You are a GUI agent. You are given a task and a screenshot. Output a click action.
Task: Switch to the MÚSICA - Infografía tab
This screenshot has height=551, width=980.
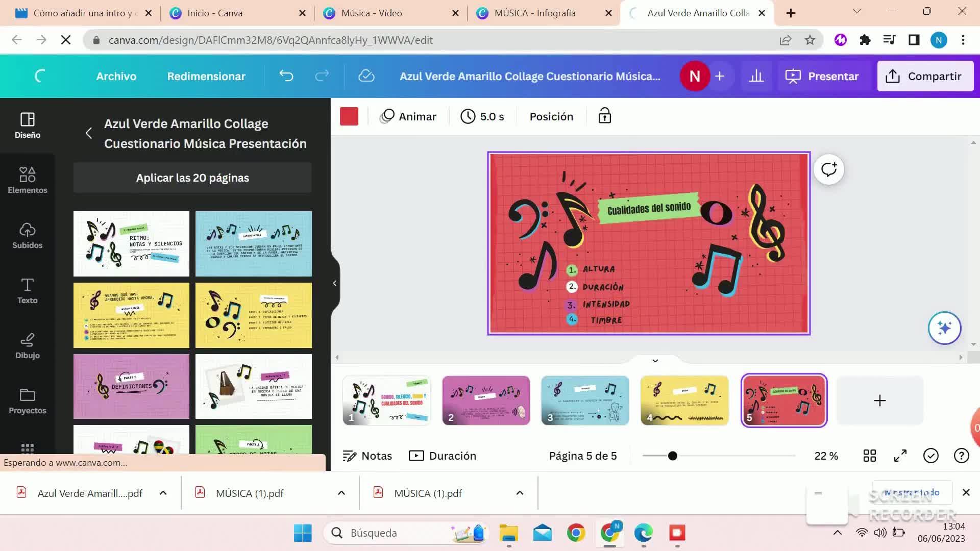(534, 13)
